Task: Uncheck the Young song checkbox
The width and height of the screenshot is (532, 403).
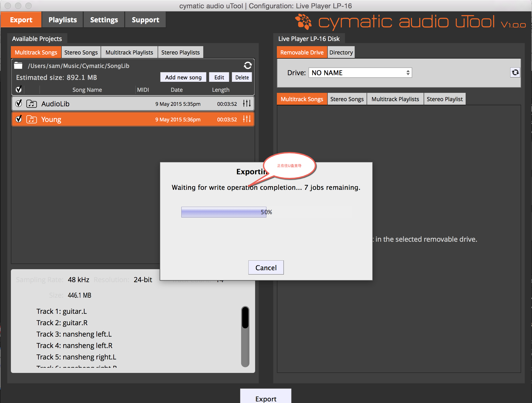Action: pyautogui.click(x=19, y=119)
